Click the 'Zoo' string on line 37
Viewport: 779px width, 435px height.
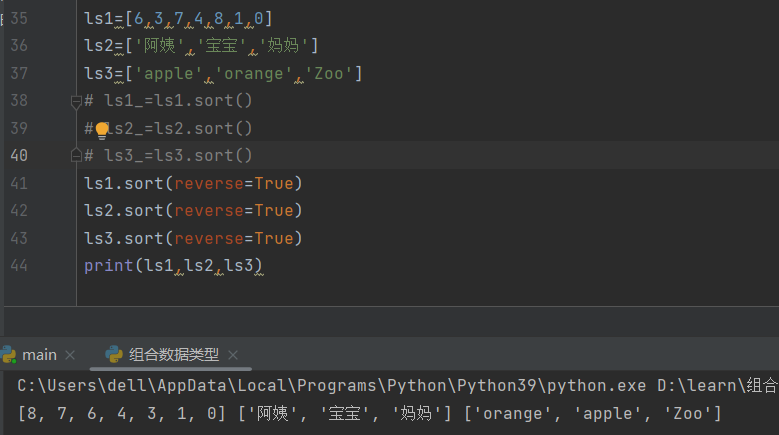point(328,73)
